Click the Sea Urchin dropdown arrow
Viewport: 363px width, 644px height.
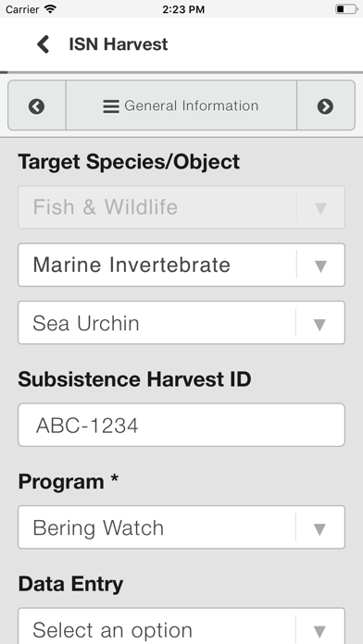point(320,325)
